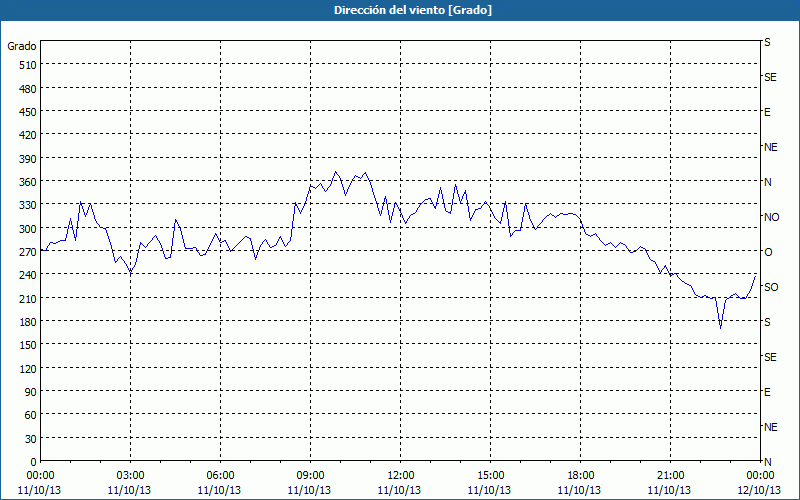Click the 'O' compass direction label
This screenshot has width=800, height=500.
768,252
